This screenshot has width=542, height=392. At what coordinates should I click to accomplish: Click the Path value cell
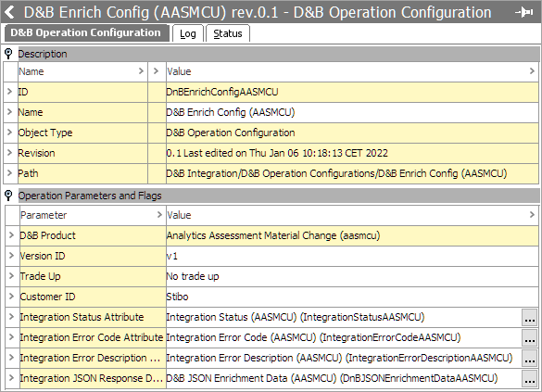(x=352, y=173)
